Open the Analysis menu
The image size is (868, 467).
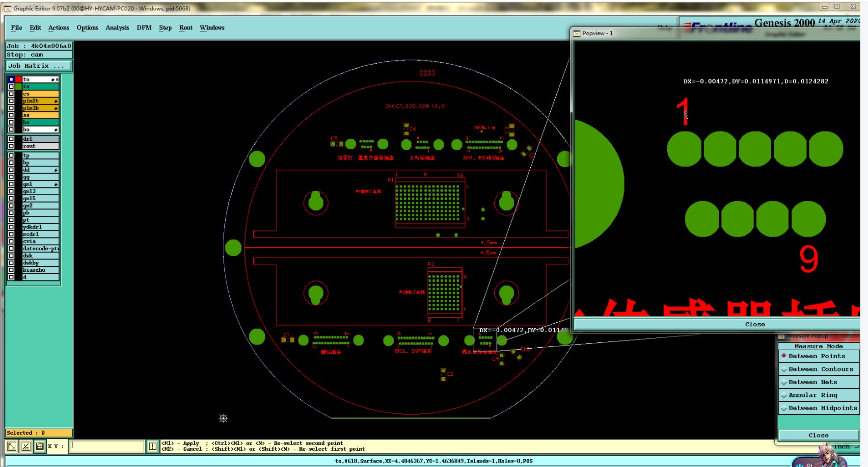pyautogui.click(x=117, y=27)
